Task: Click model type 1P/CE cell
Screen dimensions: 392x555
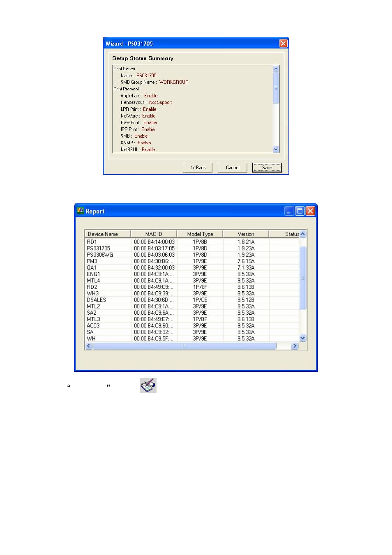Action: click(200, 300)
